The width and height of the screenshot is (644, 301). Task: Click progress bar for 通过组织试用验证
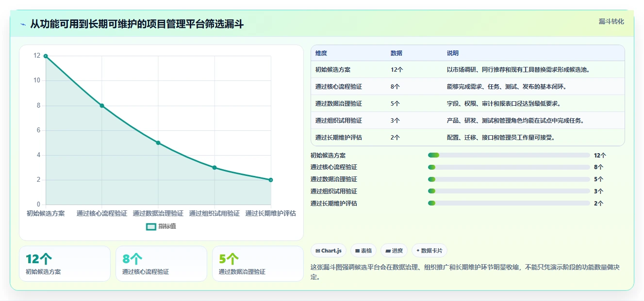click(x=509, y=191)
